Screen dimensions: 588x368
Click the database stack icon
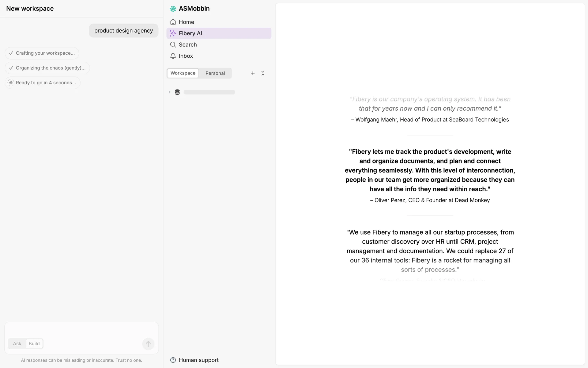(177, 92)
